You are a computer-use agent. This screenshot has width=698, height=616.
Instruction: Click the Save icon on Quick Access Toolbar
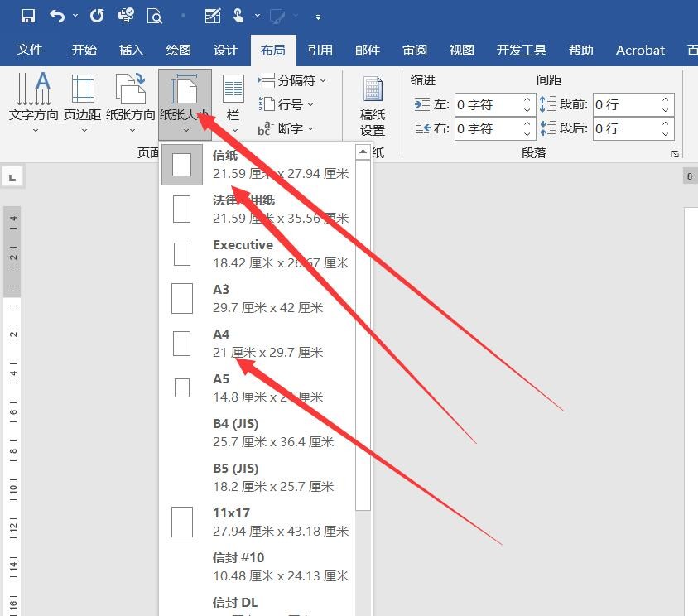pyautogui.click(x=26, y=15)
